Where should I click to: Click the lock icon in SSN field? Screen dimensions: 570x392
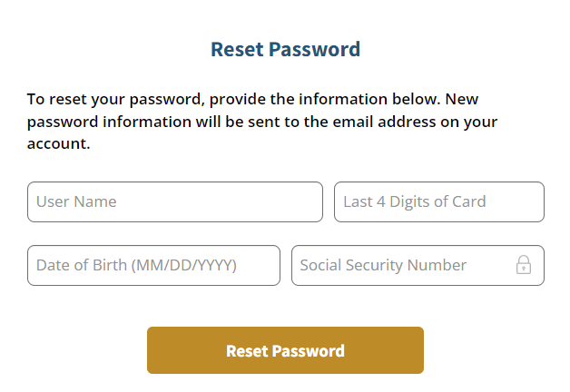click(523, 265)
